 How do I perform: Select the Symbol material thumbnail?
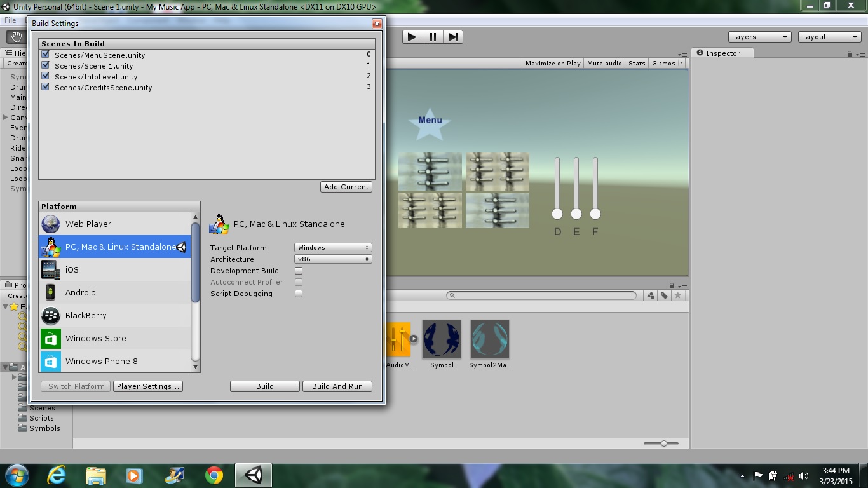[442, 339]
